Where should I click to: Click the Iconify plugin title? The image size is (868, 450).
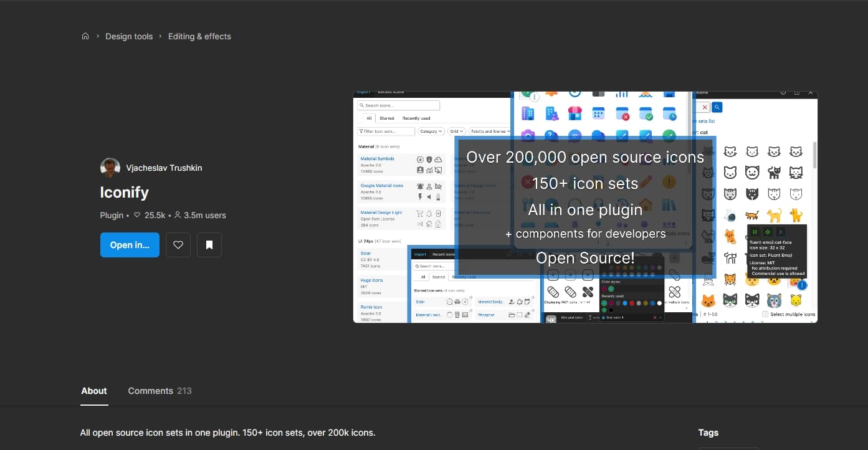tap(125, 193)
